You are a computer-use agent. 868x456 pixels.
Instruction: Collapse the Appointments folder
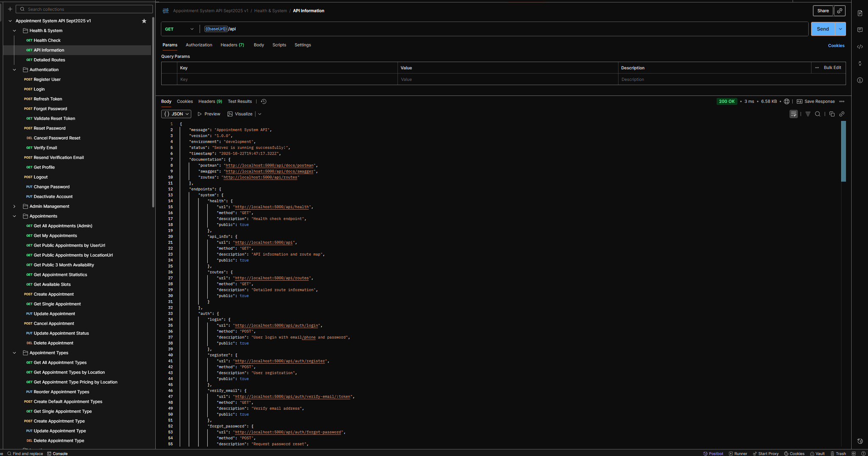point(14,216)
